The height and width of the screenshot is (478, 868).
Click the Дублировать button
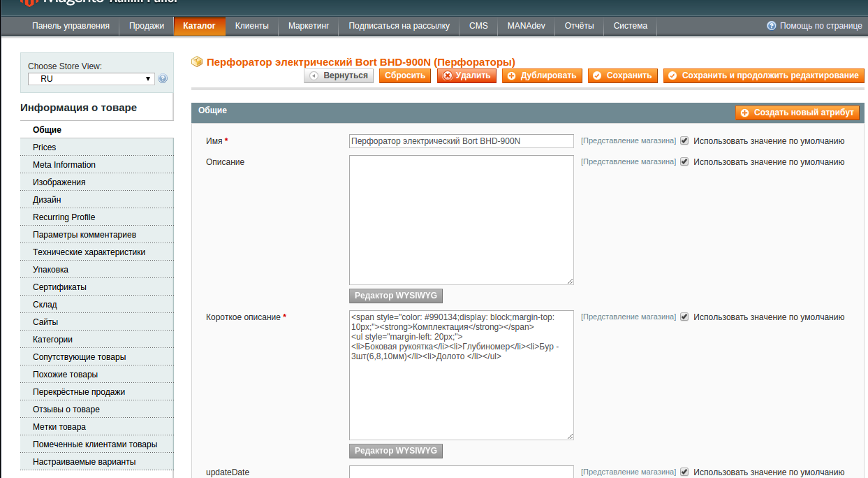[x=542, y=75]
